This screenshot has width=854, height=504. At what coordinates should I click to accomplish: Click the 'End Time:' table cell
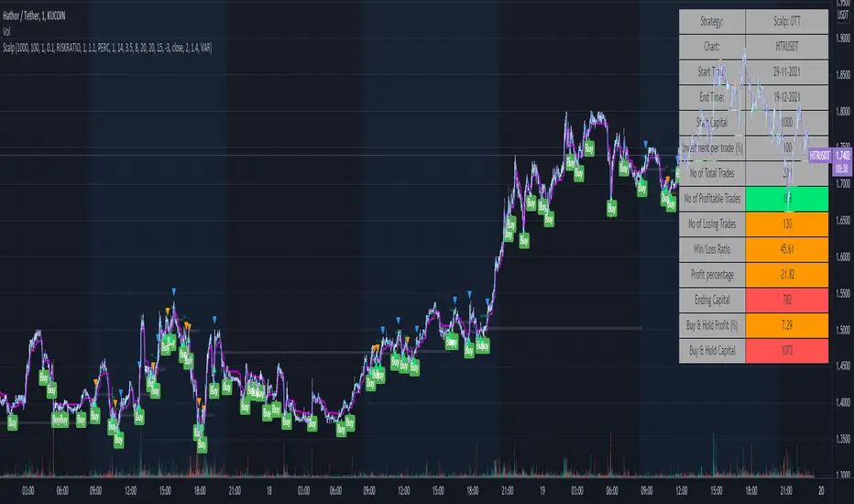712,97
